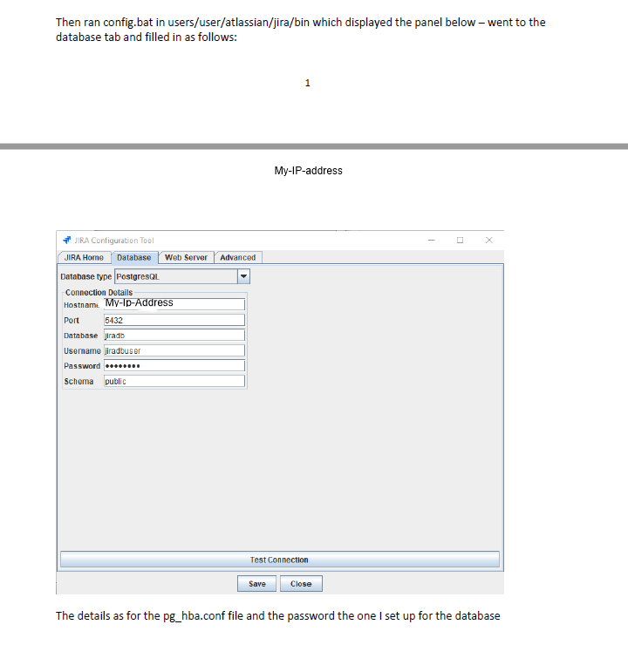Click the 'Database type' label
This screenshot has width=628, height=672.
pyautogui.click(x=85, y=277)
